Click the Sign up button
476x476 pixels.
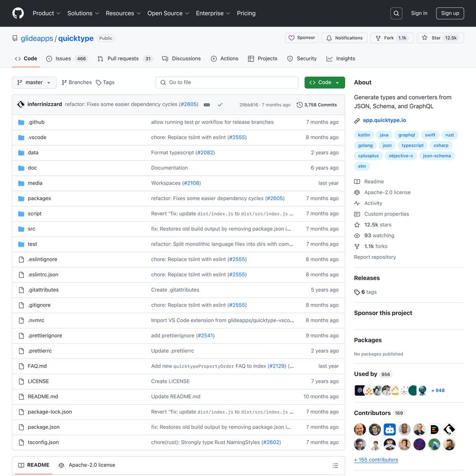[450, 13]
